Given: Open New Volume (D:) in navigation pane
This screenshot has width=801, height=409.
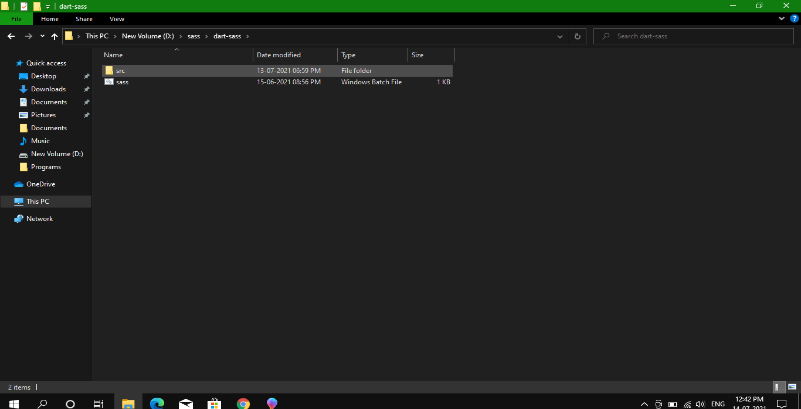Looking at the screenshot, I should [x=57, y=154].
